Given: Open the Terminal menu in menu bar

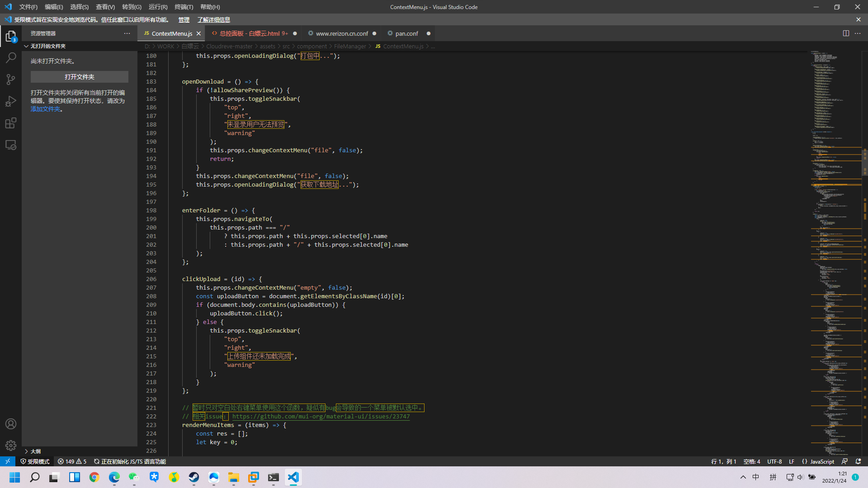Looking at the screenshot, I should coord(184,7).
